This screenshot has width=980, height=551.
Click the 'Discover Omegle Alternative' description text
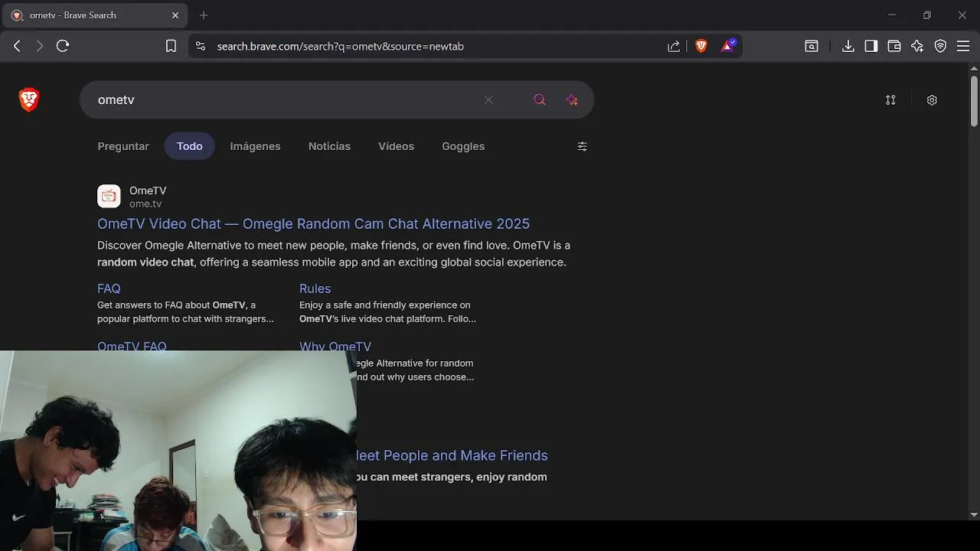coord(334,253)
